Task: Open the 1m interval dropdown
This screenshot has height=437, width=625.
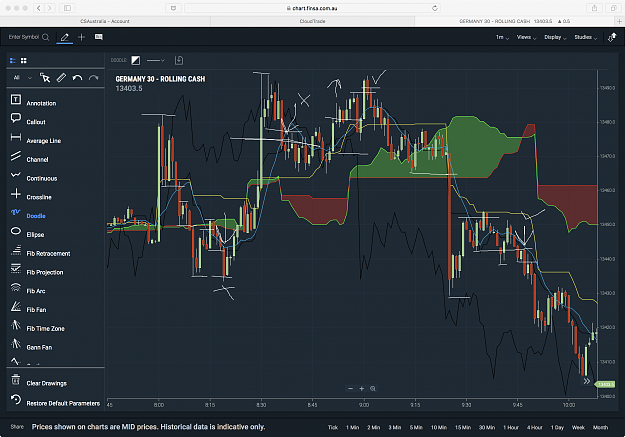Action: [x=502, y=37]
